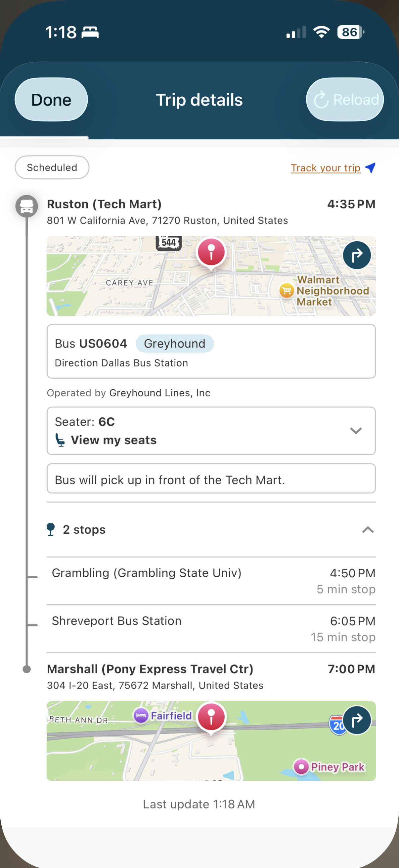
Task: Open View my seats
Action: point(113,440)
